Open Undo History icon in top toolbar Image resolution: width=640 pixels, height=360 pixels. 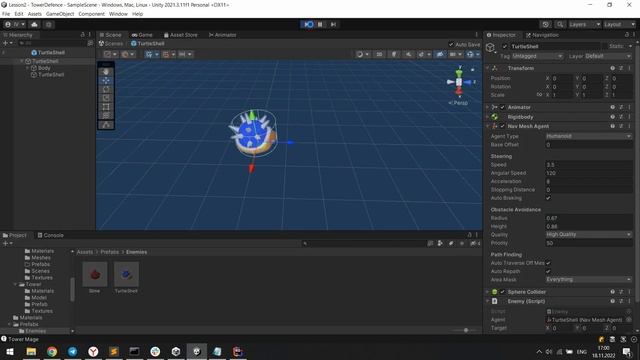pos(546,24)
